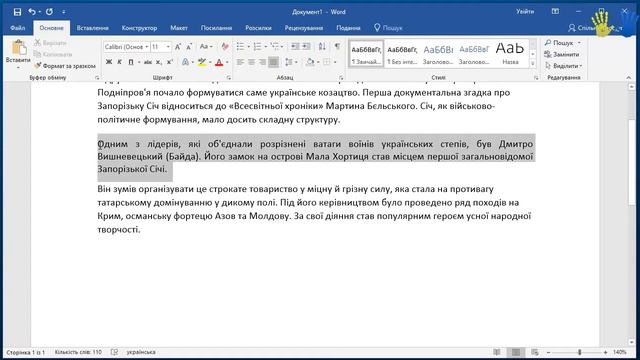Open the font size dropdown
This screenshot has width=640, height=360.
168,47
